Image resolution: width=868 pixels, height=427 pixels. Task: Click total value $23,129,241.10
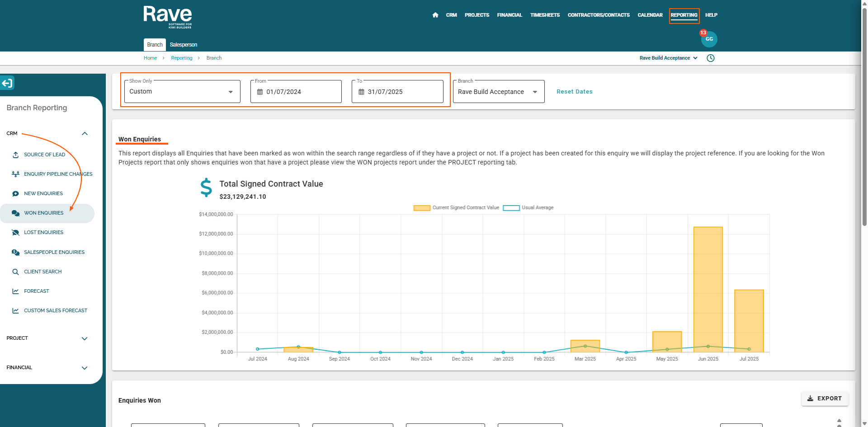coord(243,197)
